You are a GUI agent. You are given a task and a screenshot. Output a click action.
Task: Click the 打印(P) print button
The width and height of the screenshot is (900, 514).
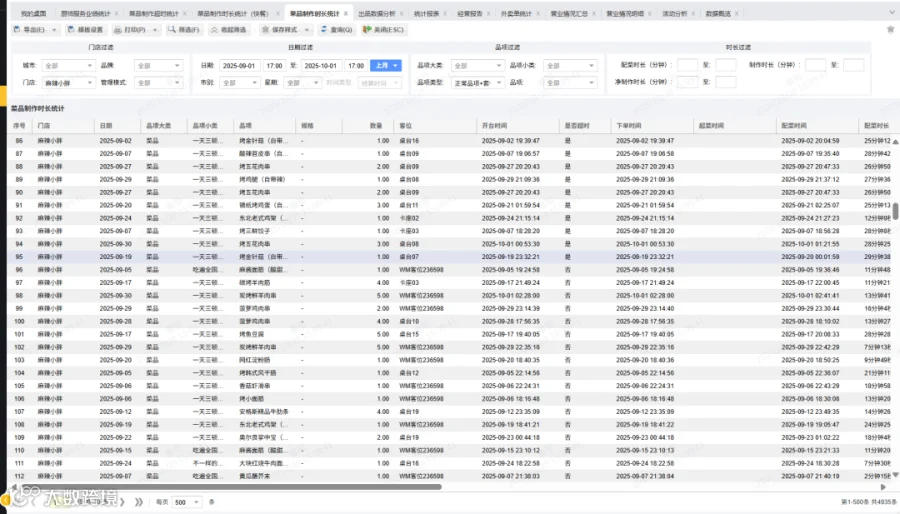click(x=130, y=29)
